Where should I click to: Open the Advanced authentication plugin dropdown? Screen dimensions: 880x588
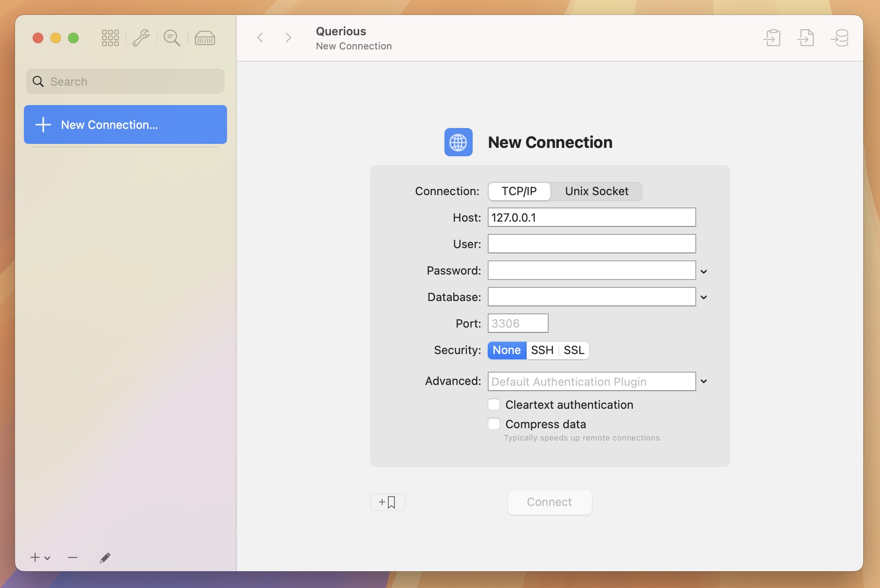tap(704, 381)
